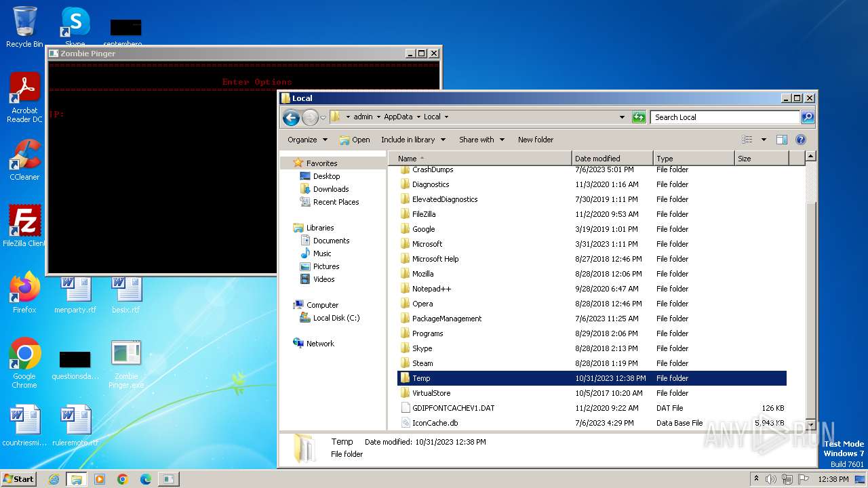Open the Skype desktop shortcut
Screen dimensions: 868x488
click(75, 27)
